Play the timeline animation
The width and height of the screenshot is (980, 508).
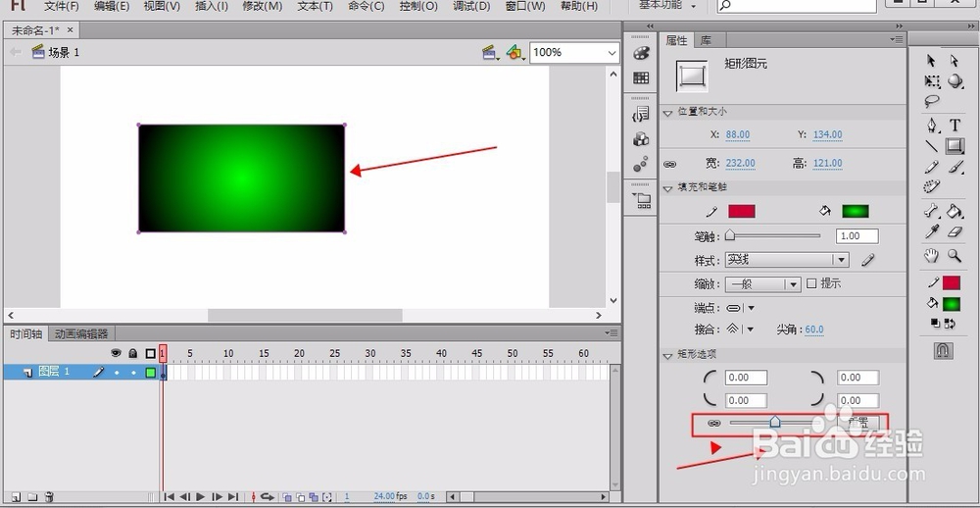(201, 497)
